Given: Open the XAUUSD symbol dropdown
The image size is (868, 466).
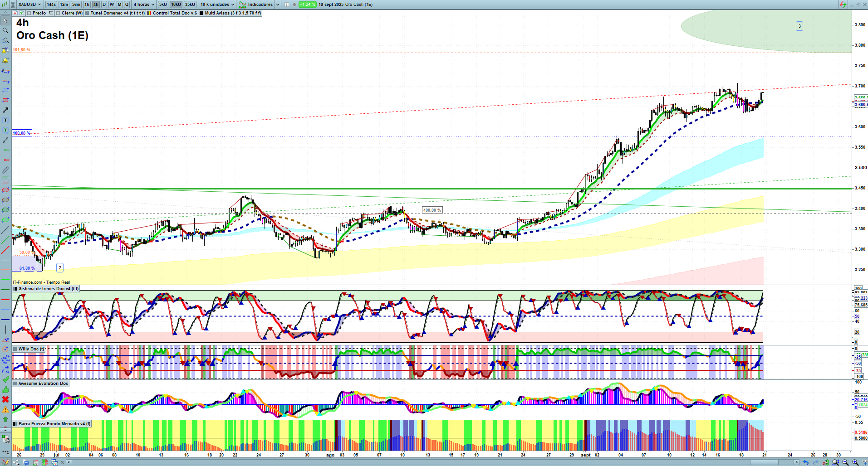Looking at the screenshot, I should (30, 5).
